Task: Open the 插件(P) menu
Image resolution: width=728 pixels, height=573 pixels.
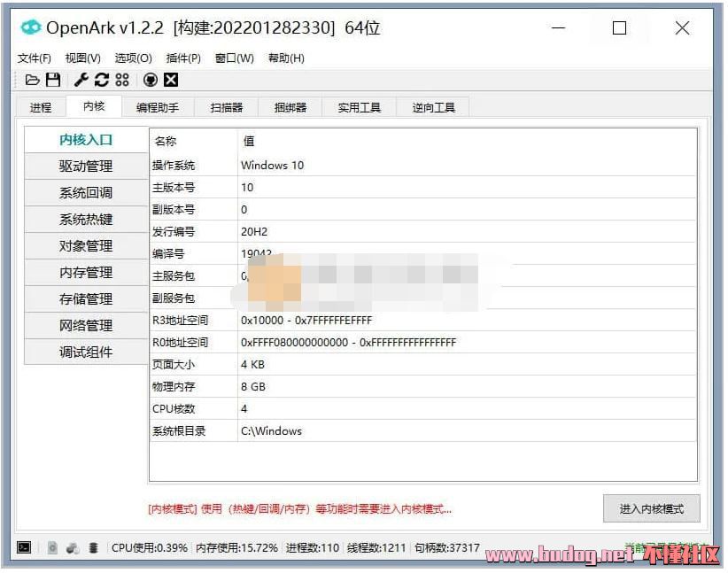Action: (183, 58)
